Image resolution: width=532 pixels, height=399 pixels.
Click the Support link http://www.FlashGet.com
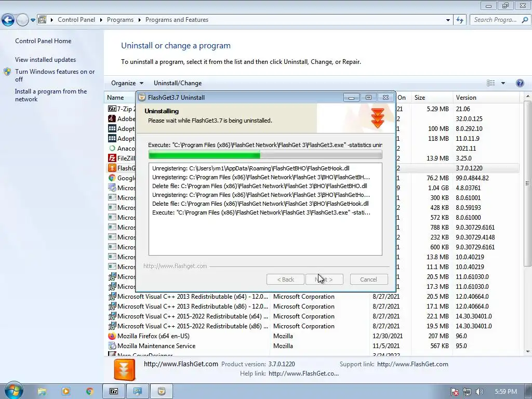click(x=413, y=364)
